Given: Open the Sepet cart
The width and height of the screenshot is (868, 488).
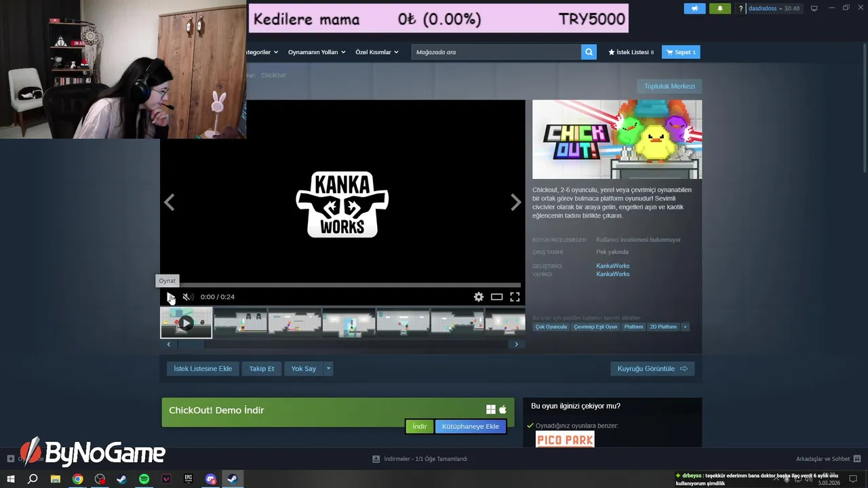Looking at the screenshot, I should [681, 52].
